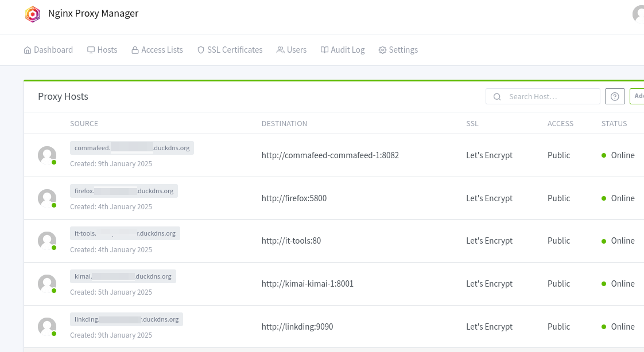Click Let's Encrypt in firefox row
This screenshot has width=644, height=352.
click(489, 198)
